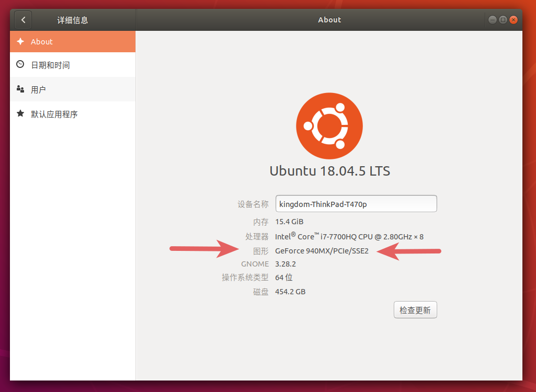Viewport: 536px width, 392px height.
Task: Open the 用户 settings panel
Action: (73, 89)
